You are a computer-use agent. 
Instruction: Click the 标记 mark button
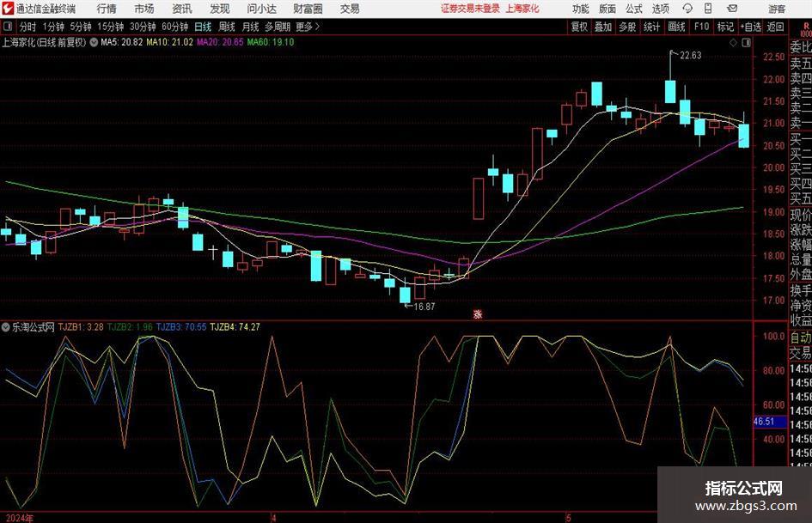tap(725, 27)
